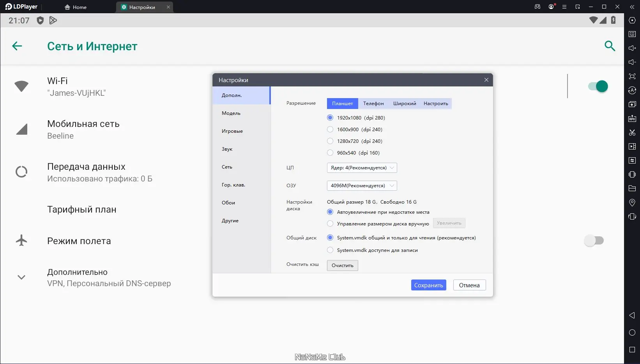Click the Очистить cache button
Image resolution: width=640 pixels, height=364 pixels.
[342, 266]
